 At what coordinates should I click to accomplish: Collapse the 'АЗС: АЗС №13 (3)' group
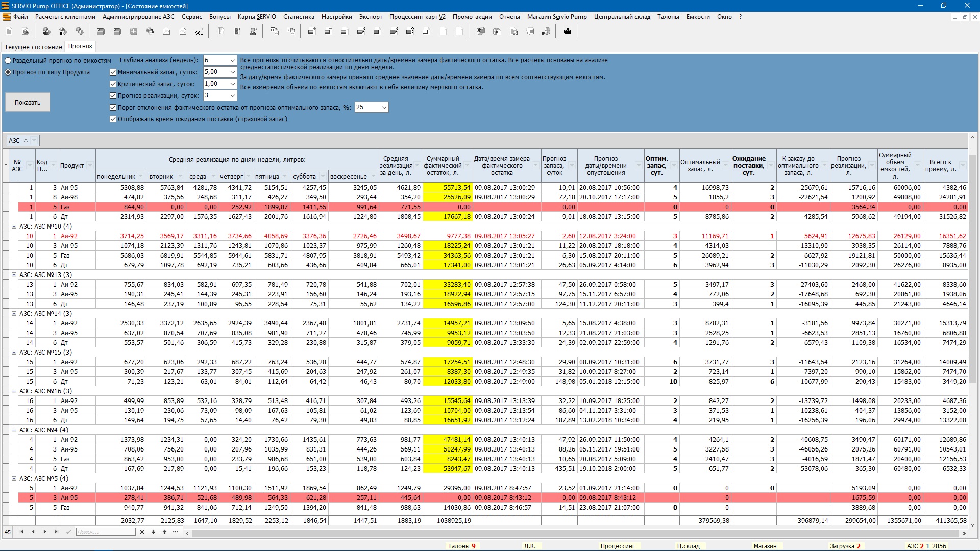(x=14, y=275)
